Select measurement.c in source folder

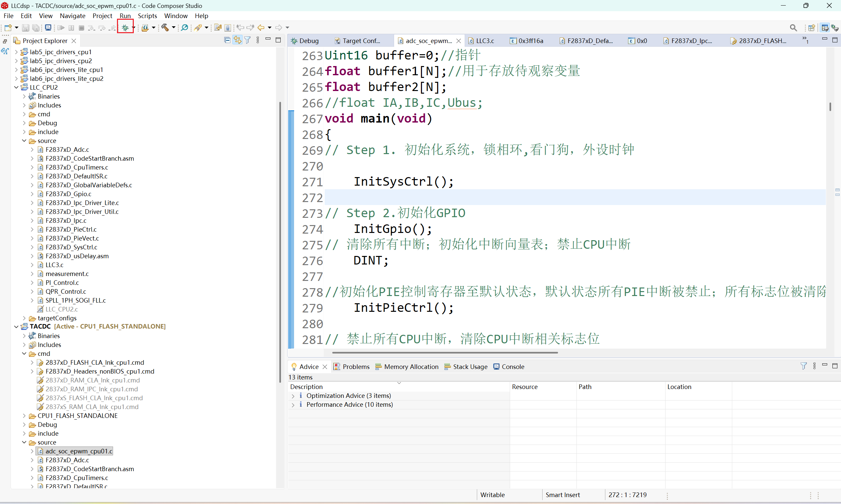(67, 274)
